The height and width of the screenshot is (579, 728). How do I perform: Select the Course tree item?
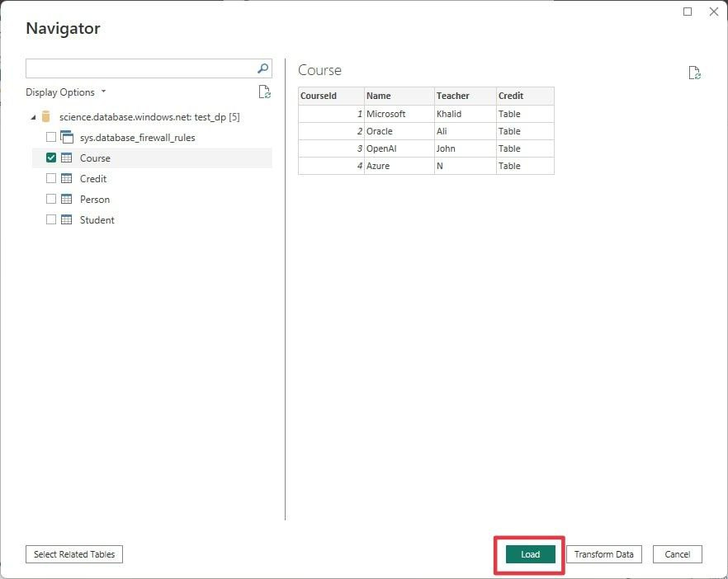click(95, 158)
